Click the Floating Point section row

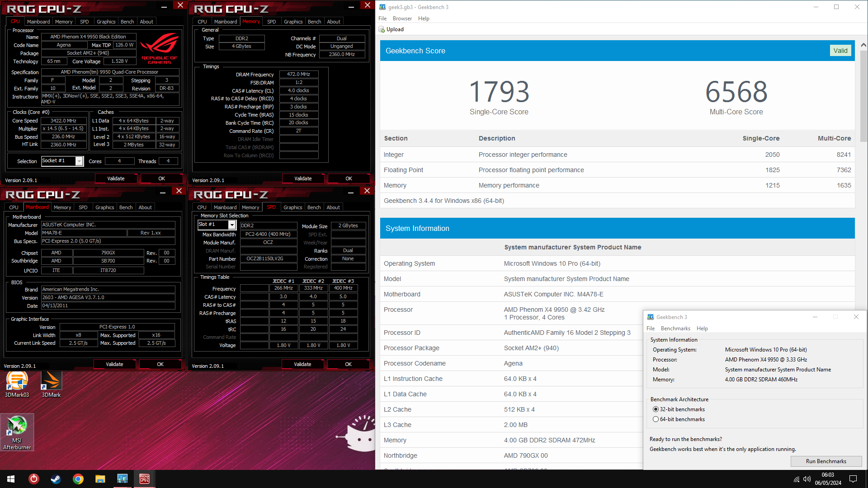coord(617,170)
